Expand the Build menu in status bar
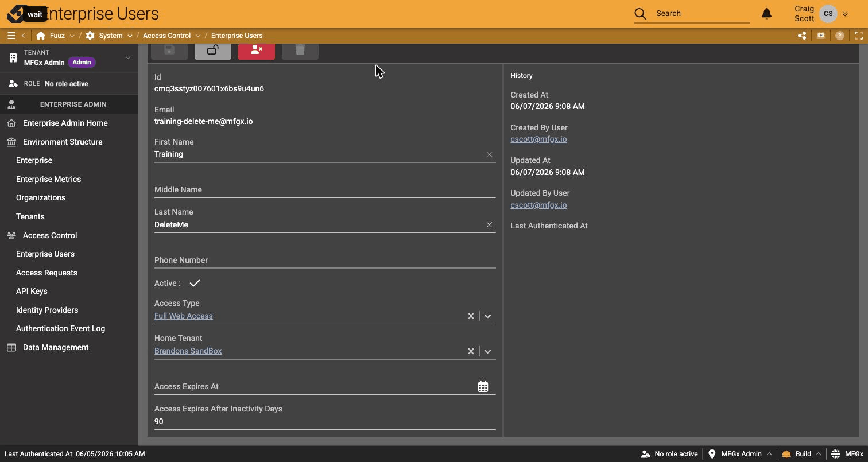 819,454
